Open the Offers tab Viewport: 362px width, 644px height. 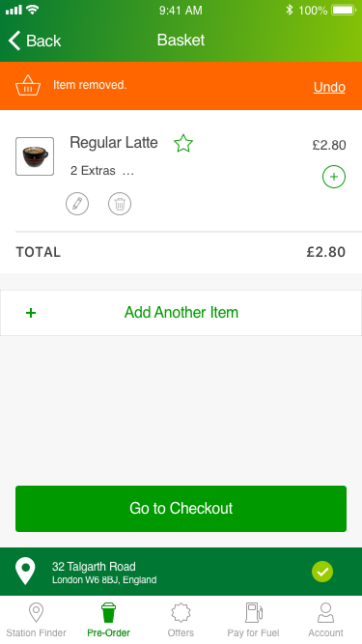click(181, 620)
